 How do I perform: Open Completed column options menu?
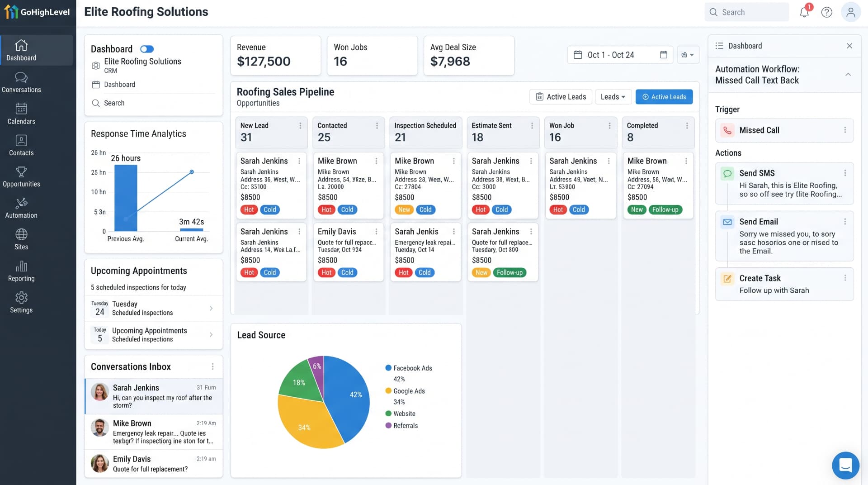(x=687, y=126)
